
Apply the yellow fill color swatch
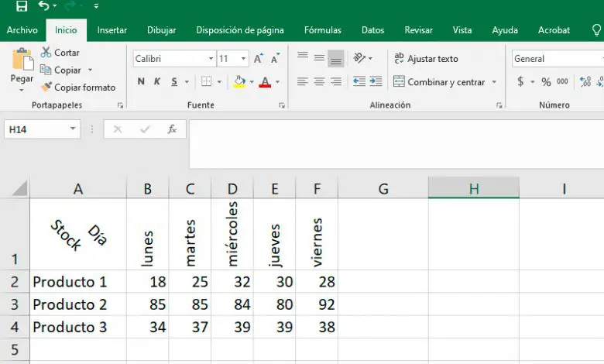(239, 82)
